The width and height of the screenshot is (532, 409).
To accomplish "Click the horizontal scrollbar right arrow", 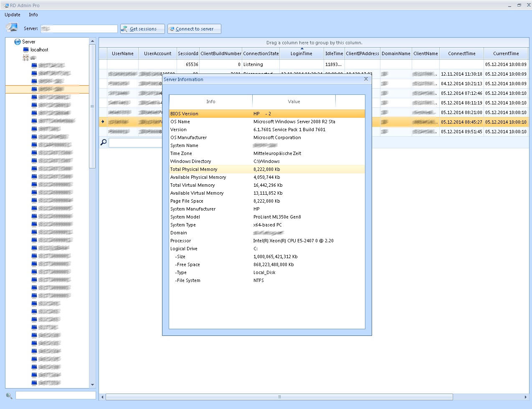I will pos(526,397).
